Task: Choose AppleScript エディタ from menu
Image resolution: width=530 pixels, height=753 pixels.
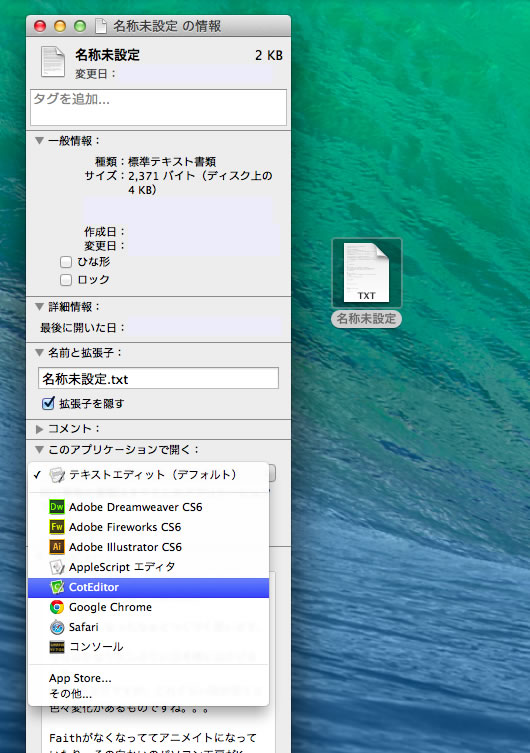Action: click(x=148, y=567)
